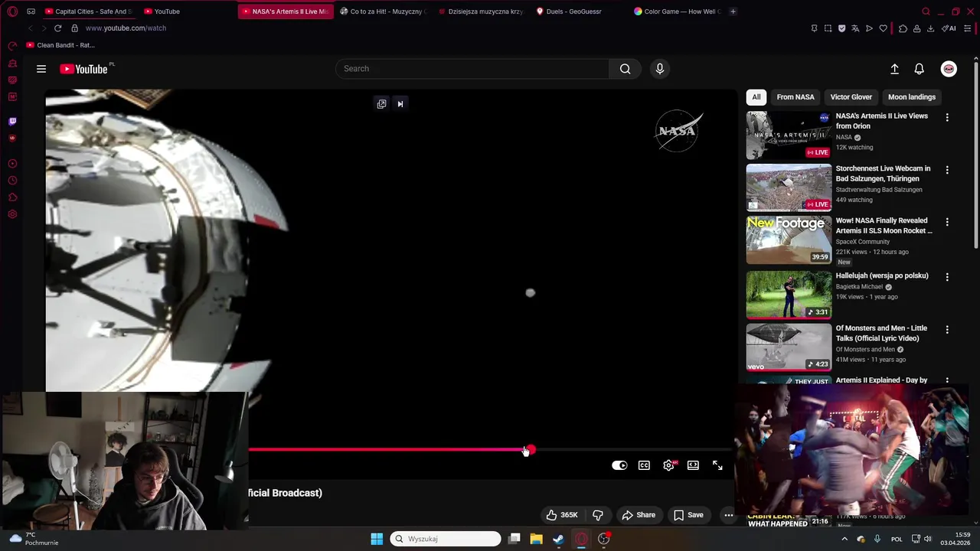980x551 pixels.
Task: Open options for Of Monsters and Men video
Action: [x=947, y=329]
